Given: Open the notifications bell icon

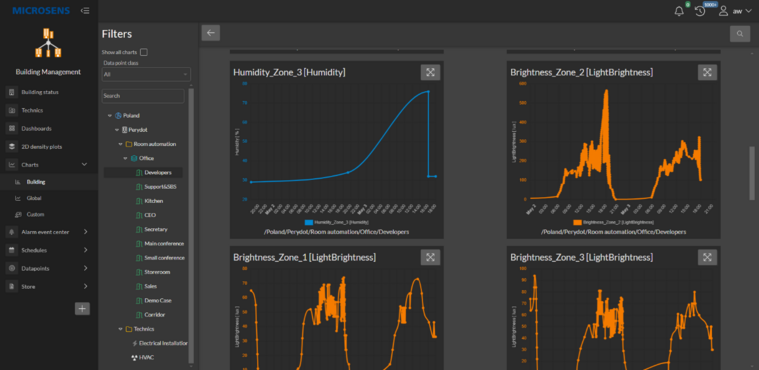Looking at the screenshot, I should [x=679, y=11].
